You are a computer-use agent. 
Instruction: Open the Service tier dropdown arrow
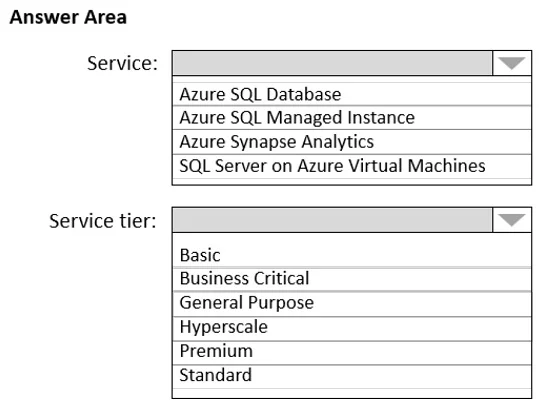click(x=512, y=220)
